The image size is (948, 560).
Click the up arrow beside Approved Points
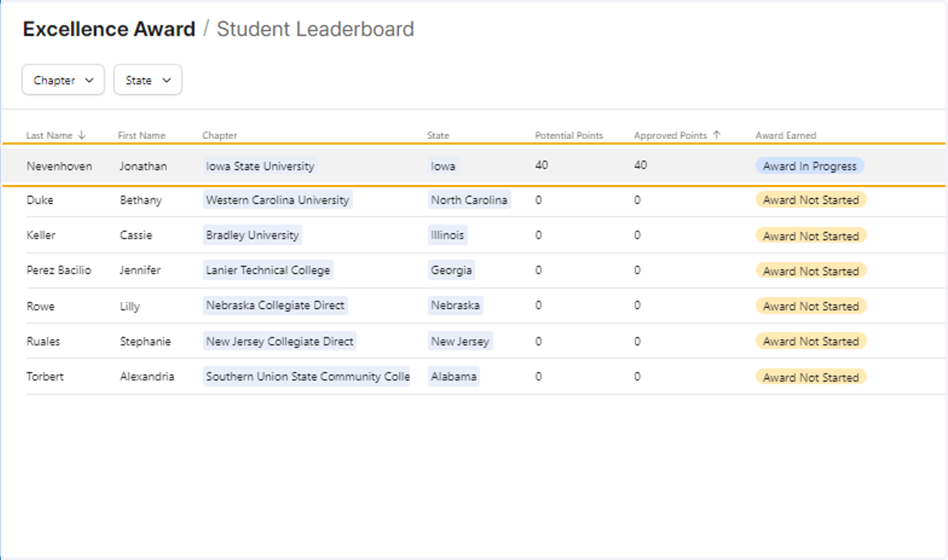[717, 135]
